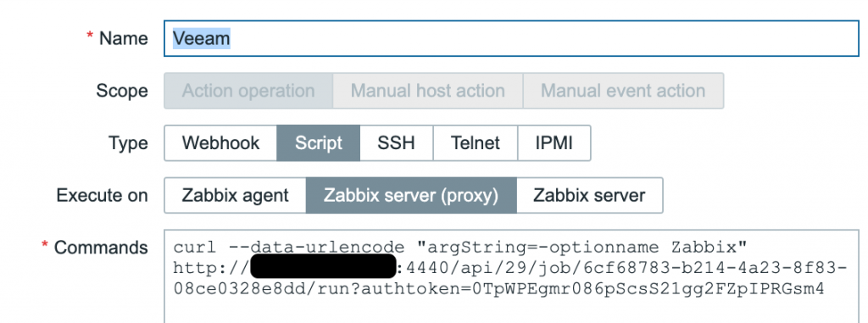Click inside the Commands text area
Image resolution: width=868 pixels, height=323 pixels.
click(x=511, y=276)
